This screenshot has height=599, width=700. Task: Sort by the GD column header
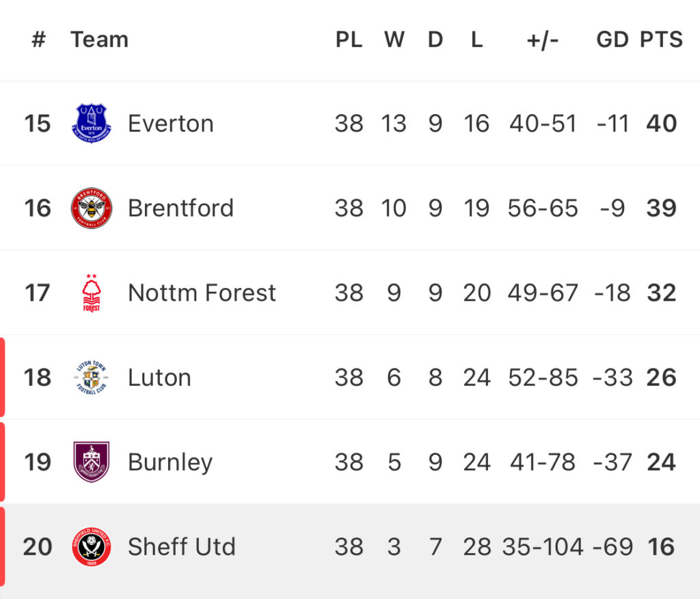(612, 40)
